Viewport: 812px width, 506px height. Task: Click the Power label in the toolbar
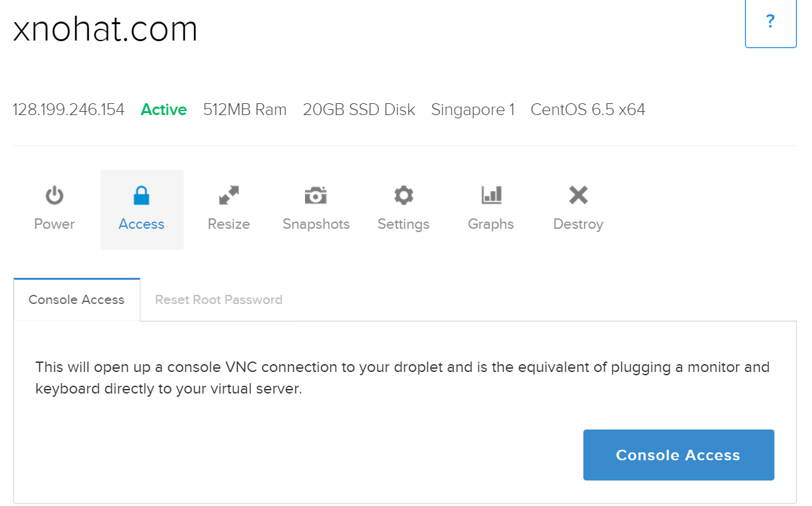pos(54,224)
